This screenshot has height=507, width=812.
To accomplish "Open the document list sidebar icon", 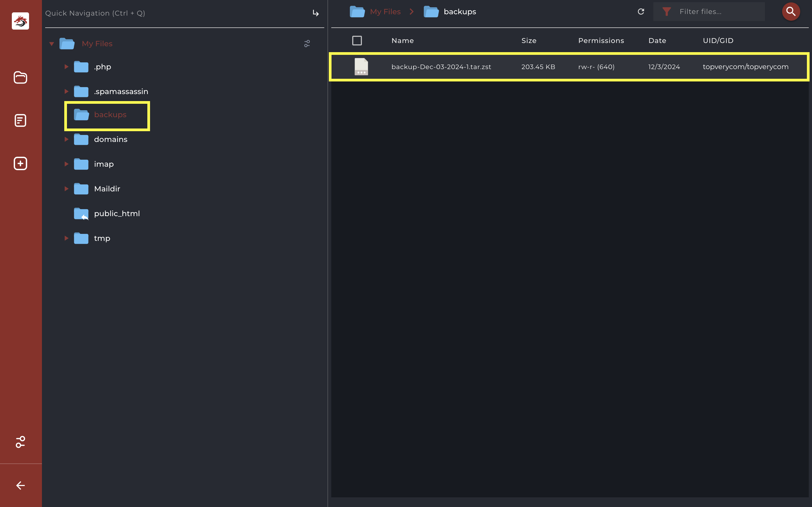I will pyautogui.click(x=20, y=120).
